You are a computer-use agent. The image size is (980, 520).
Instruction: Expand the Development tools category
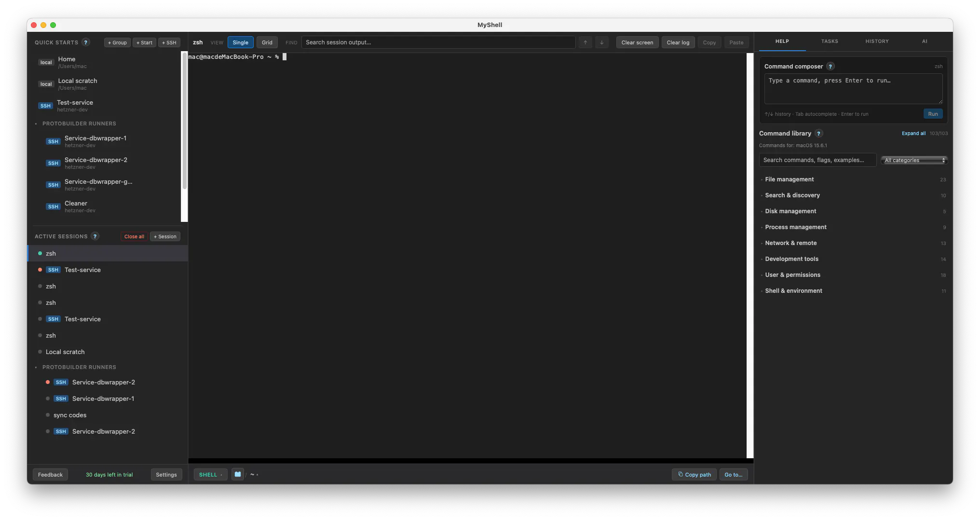(x=854, y=259)
